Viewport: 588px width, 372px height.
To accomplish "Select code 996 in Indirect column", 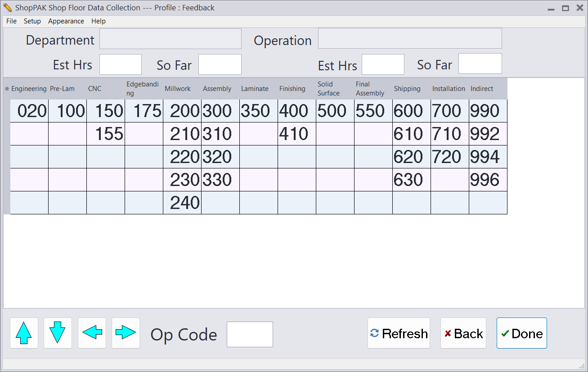I will pyautogui.click(x=488, y=180).
